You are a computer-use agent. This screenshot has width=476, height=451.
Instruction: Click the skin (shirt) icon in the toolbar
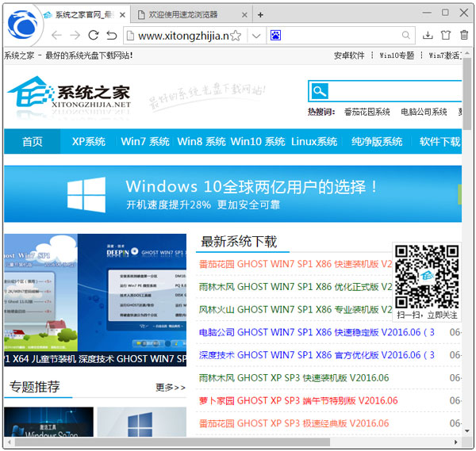pyautogui.click(x=446, y=36)
